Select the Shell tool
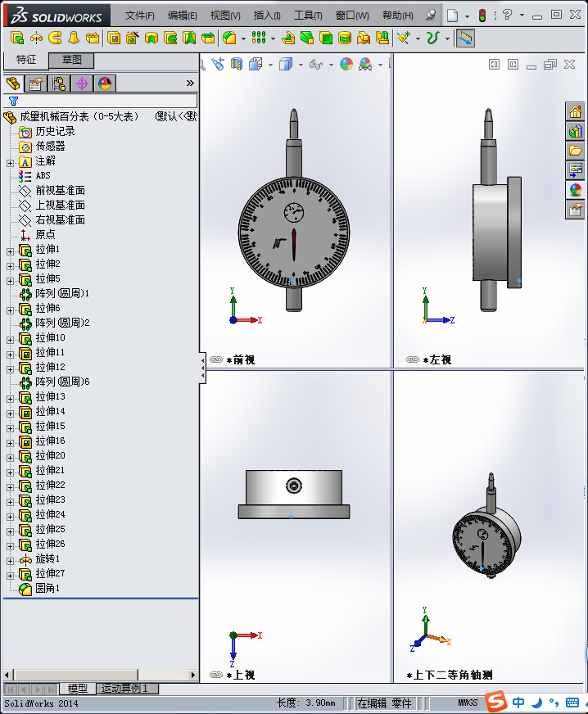This screenshot has width=588, height=714. 326,38
